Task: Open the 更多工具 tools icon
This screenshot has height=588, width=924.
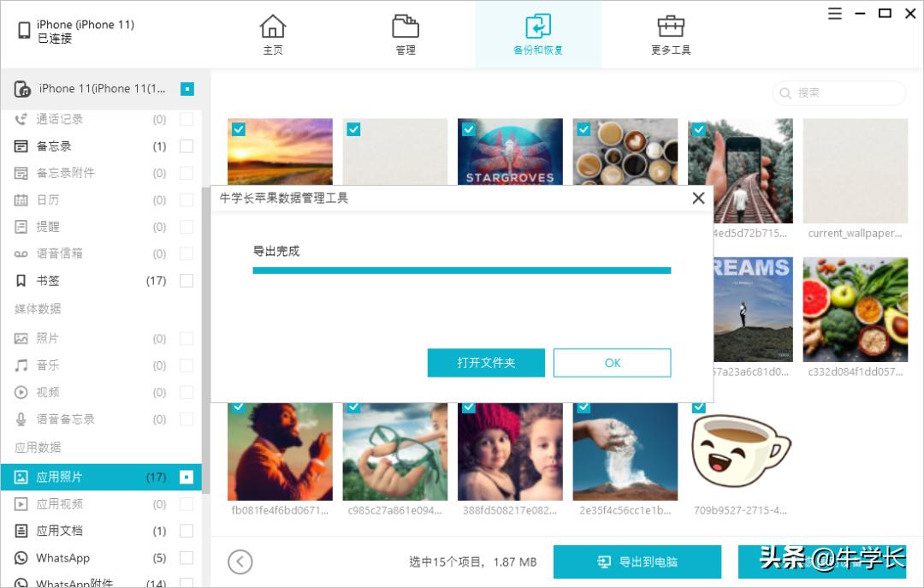Action: pos(670,26)
